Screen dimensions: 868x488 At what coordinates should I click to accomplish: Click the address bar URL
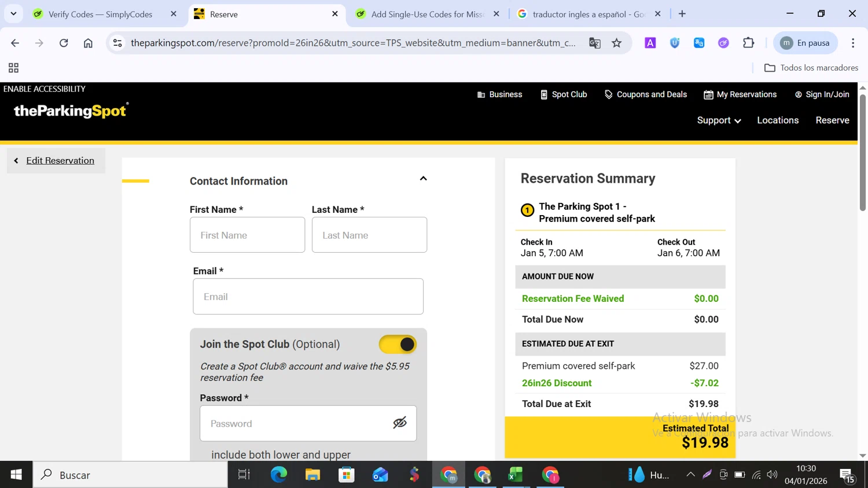(x=353, y=43)
